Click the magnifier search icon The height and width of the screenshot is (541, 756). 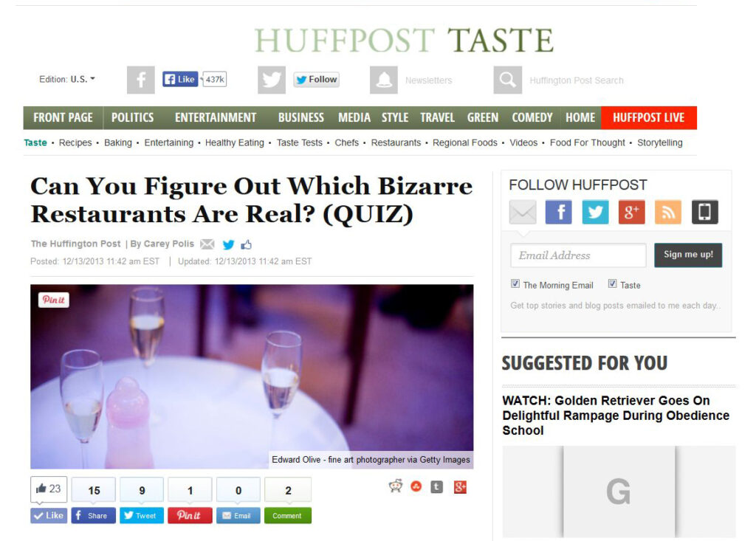tap(508, 80)
